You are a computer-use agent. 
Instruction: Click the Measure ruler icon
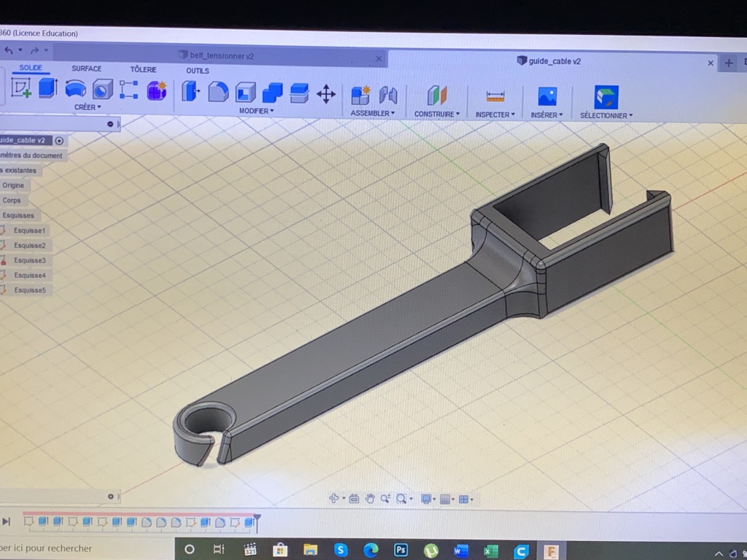coord(495,96)
